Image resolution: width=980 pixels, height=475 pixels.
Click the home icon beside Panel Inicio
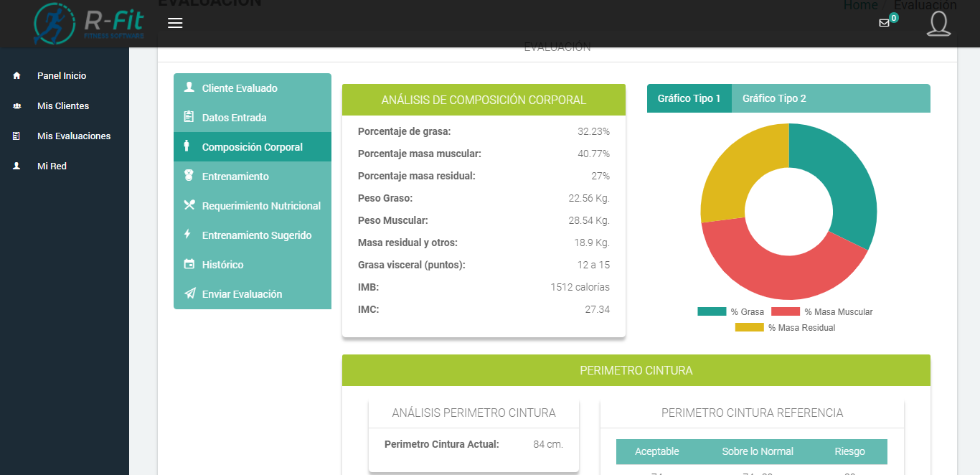17,76
